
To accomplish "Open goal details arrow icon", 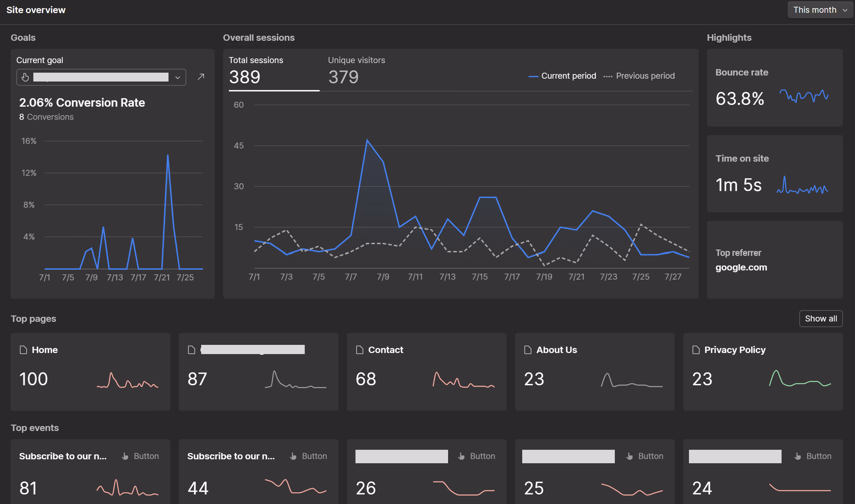I will point(201,77).
